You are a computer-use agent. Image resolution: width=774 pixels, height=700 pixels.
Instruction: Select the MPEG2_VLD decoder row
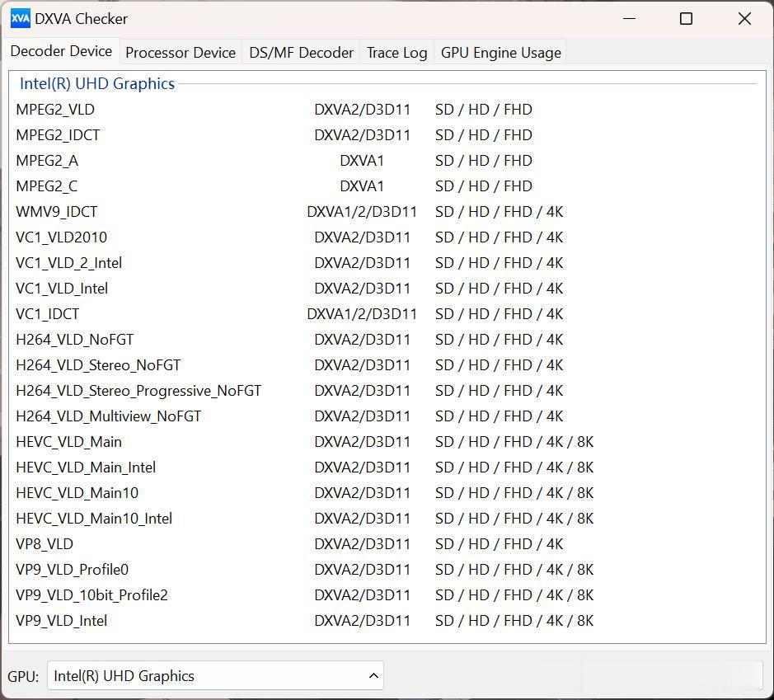click(387, 109)
